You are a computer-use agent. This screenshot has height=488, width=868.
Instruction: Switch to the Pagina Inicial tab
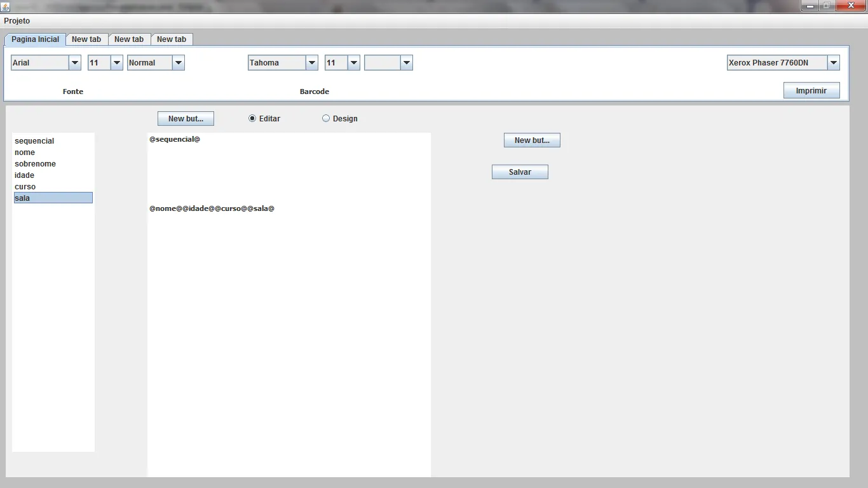[35, 39]
